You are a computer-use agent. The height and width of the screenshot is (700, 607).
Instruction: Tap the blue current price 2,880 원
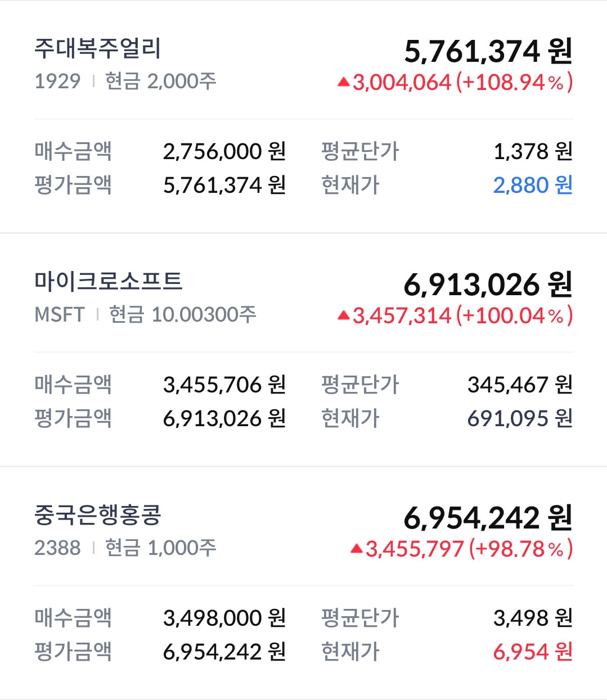pos(533,185)
